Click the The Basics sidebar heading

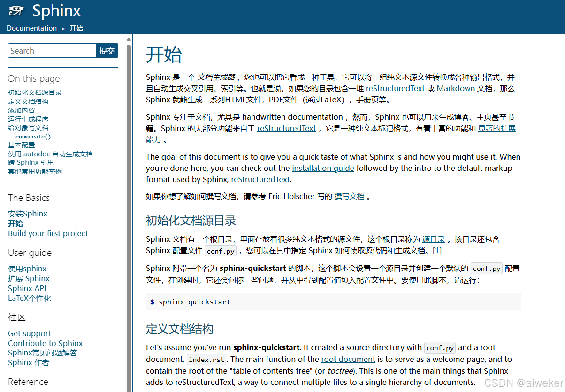coord(29,198)
